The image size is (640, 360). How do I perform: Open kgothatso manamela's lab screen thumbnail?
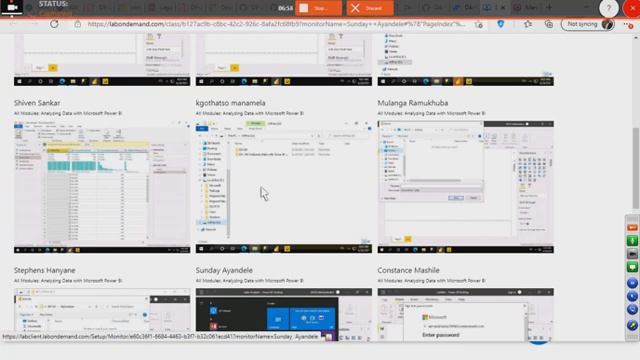[284, 187]
